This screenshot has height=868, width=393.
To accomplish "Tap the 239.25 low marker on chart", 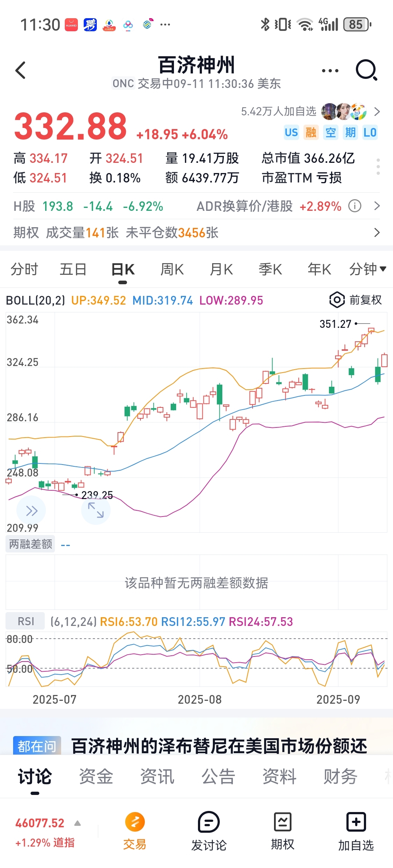I will coord(97,495).
